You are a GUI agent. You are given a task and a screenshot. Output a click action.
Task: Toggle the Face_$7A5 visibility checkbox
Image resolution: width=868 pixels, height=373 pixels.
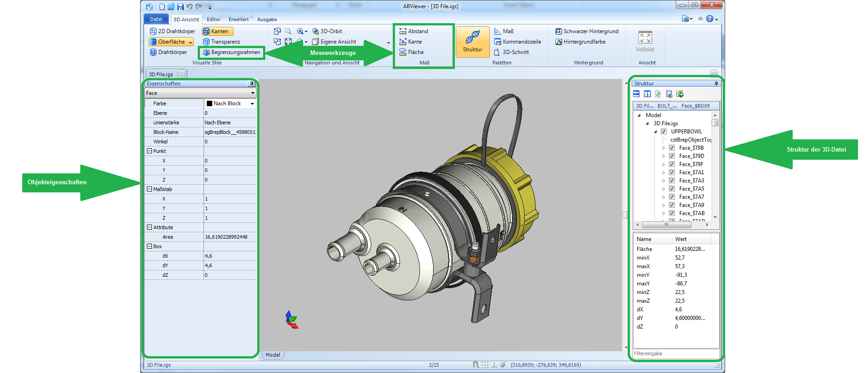click(x=672, y=189)
